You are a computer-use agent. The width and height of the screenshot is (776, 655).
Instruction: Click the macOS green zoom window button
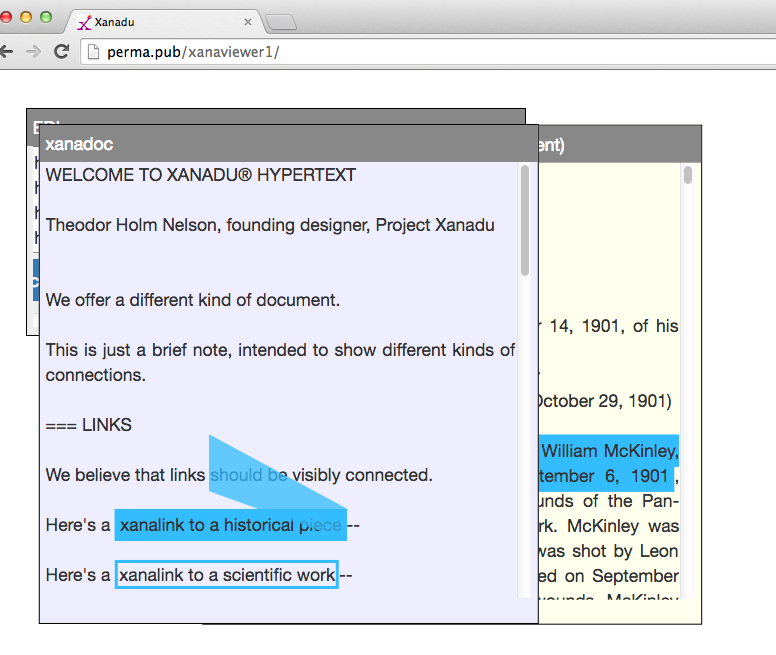(x=46, y=17)
